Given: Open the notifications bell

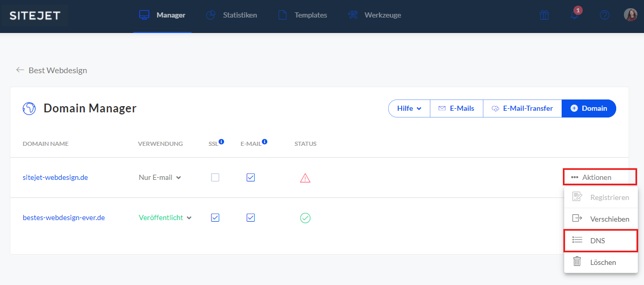Looking at the screenshot, I should 575,15.
